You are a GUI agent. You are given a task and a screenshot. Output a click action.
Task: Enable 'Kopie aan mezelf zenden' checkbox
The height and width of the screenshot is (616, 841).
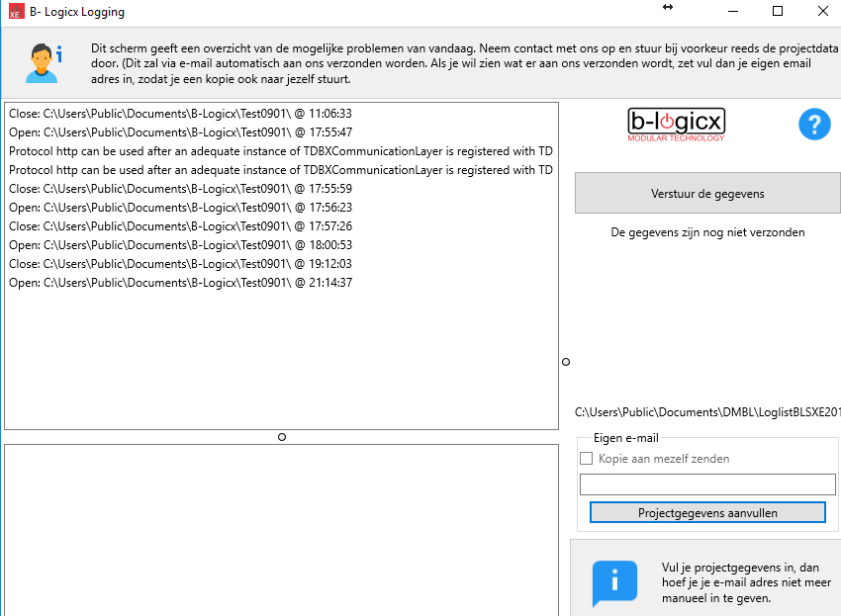click(587, 459)
